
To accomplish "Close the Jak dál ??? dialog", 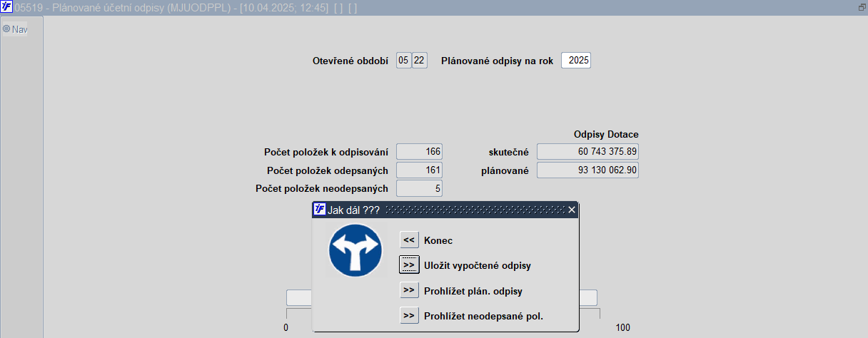I will pos(572,210).
